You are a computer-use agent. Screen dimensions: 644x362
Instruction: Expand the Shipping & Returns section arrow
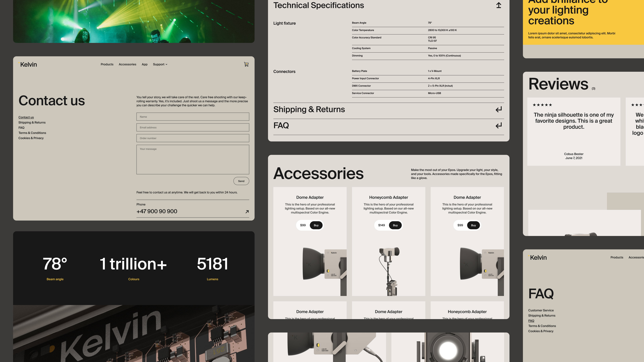click(x=498, y=109)
